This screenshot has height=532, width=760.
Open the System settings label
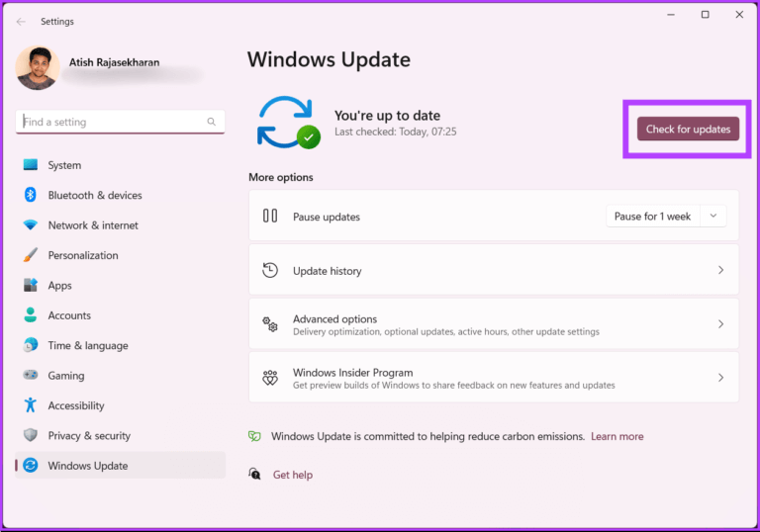click(x=64, y=165)
